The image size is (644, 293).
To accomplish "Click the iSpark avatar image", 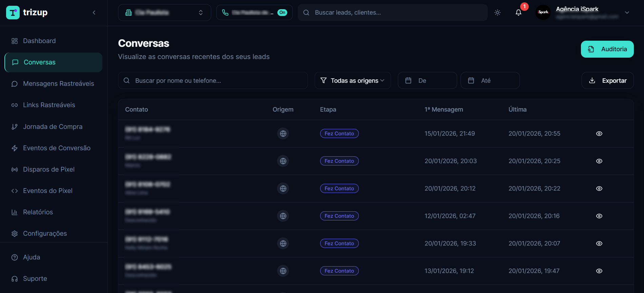I will pos(543,12).
